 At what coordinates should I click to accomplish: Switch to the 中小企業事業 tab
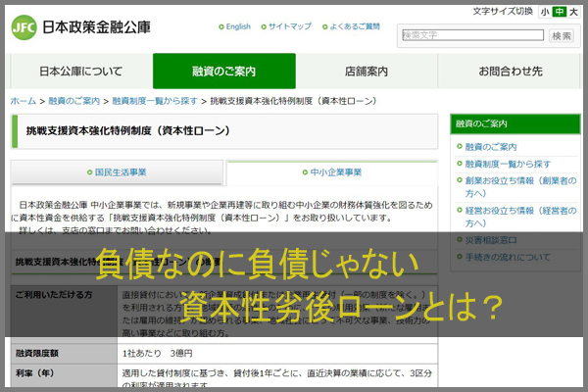pos(332,172)
